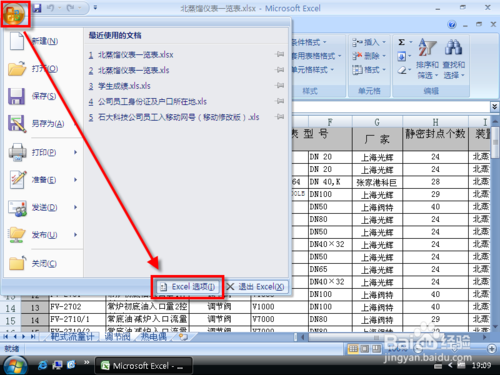This screenshot has height=375, width=500.
Task: Click the 删除 cells button
Action: 369,56
